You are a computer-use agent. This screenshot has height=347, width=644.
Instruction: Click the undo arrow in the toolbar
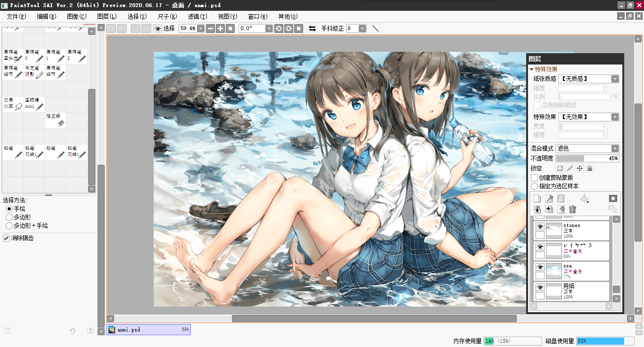point(111,28)
